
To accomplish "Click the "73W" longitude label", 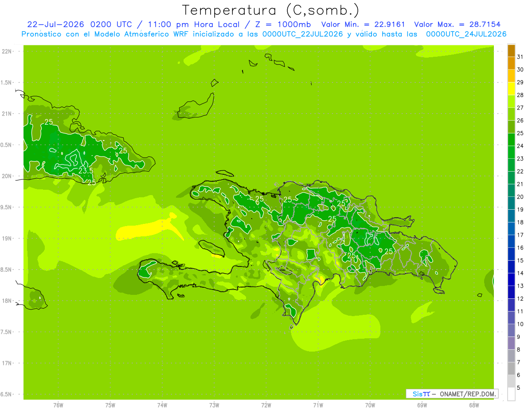I will [214, 405].
